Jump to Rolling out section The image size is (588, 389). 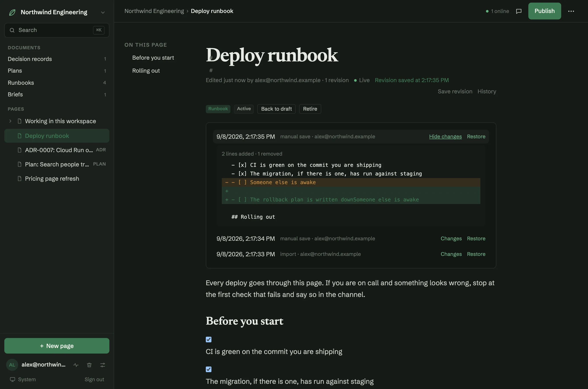tap(146, 71)
